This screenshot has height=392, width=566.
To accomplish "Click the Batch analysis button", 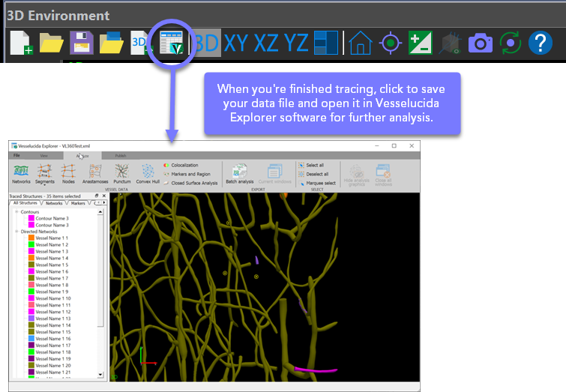I will (x=239, y=174).
